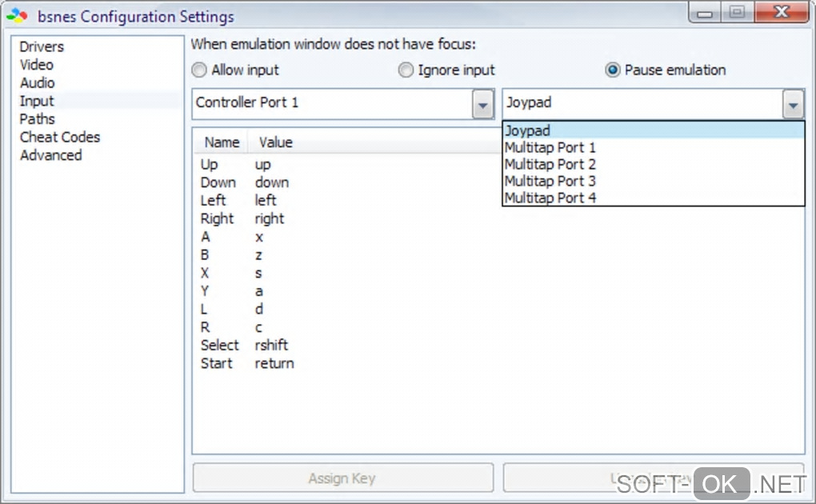
Task: Select the Start return mapping row
Action: (247, 363)
